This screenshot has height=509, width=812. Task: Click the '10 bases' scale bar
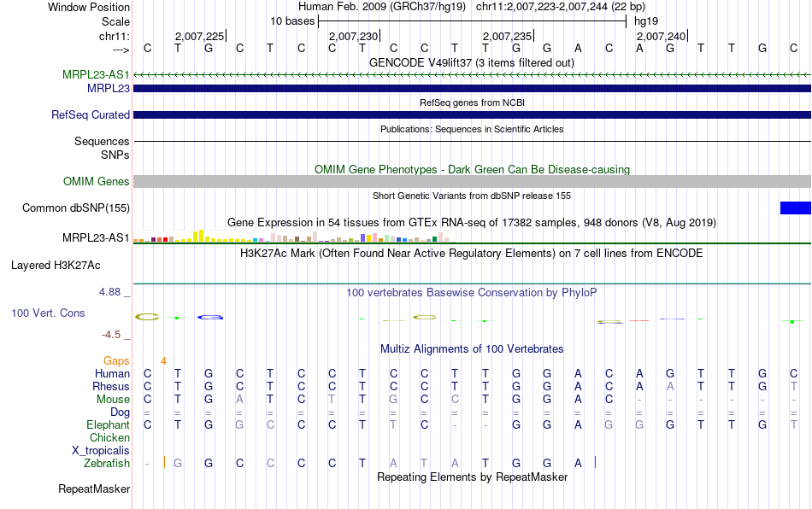click(x=472, y=21)
